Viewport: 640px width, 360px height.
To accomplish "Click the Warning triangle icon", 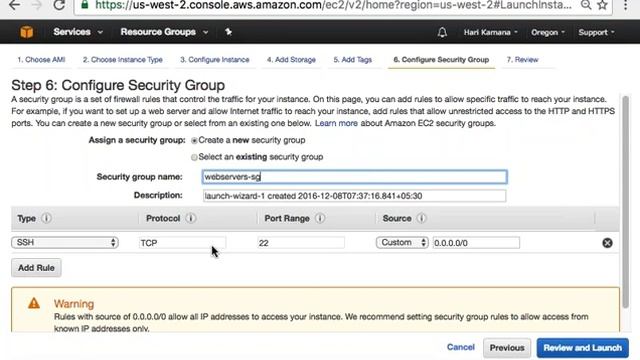I will 34,303.
